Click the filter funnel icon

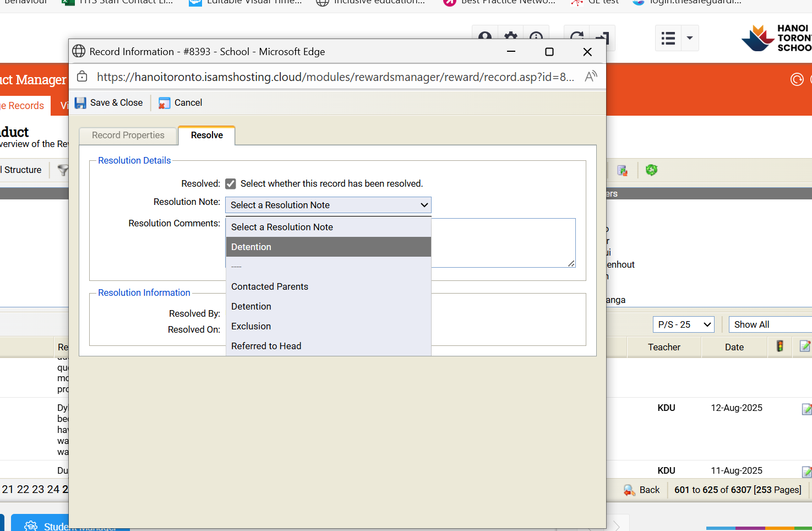pyautogui.click(x=63, y=170)
